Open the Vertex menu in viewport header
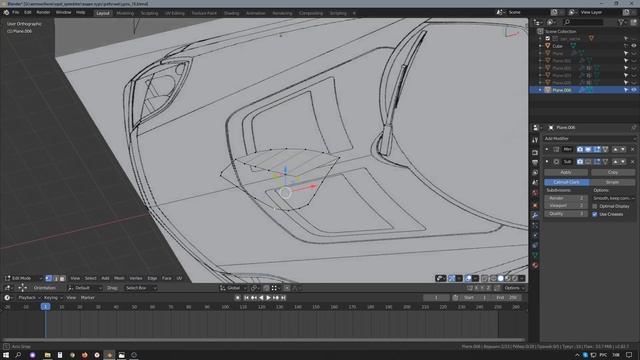The width and height of the screenshot is (640, 360). (136, 278)
